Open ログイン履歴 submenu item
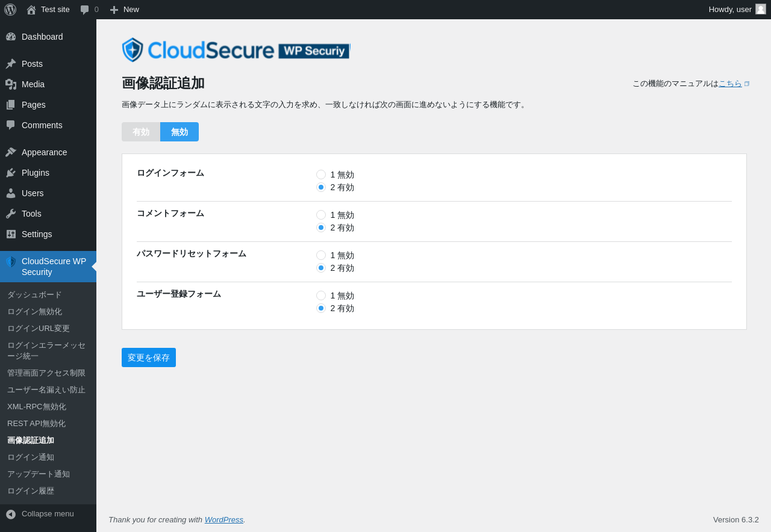Viewport: 771px width, 532px height. pyautogui.click(x=48, y=491)
